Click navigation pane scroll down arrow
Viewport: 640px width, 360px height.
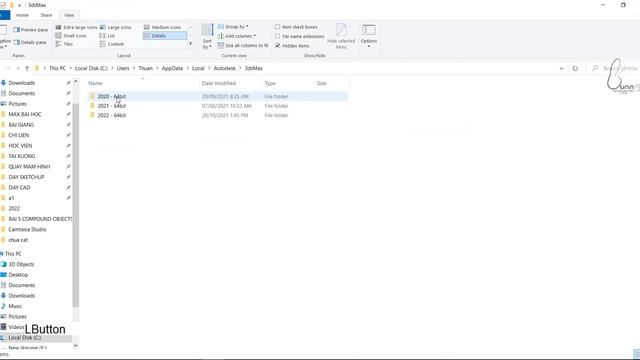(x=76, y=346)
